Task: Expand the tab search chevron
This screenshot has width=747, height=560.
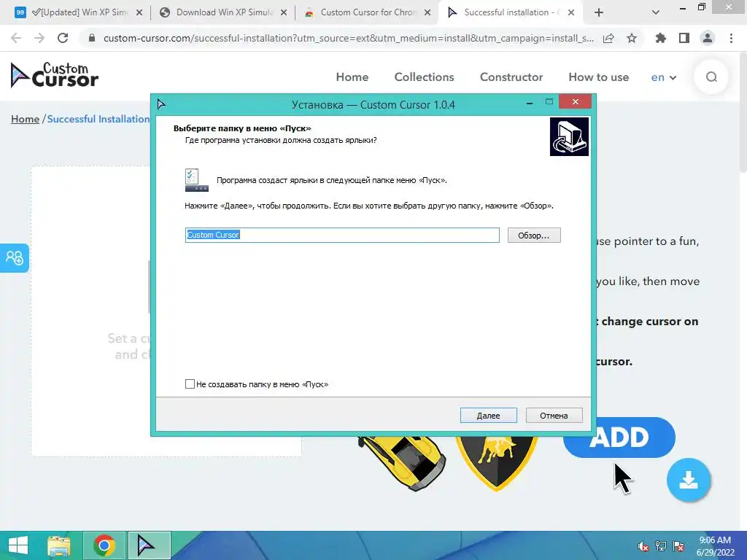Action: click(x=656, y=13)
